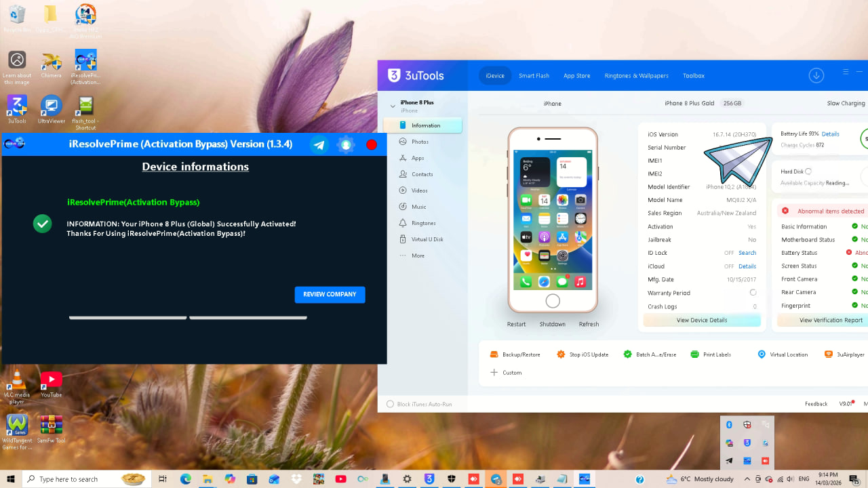Click the REVIEW COMPANY button
The image size is (868, 488).
pos(330,294)
